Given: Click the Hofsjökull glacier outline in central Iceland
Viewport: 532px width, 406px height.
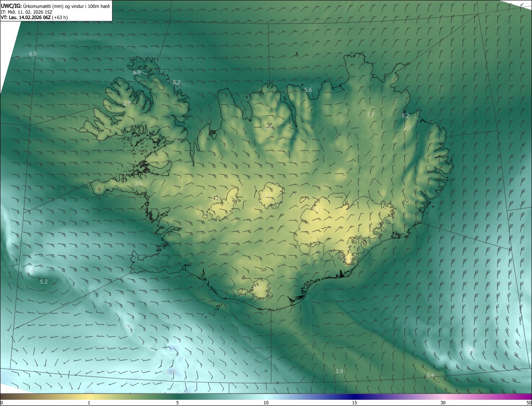Looking at the screenshot, I should [x=271, y=196].
